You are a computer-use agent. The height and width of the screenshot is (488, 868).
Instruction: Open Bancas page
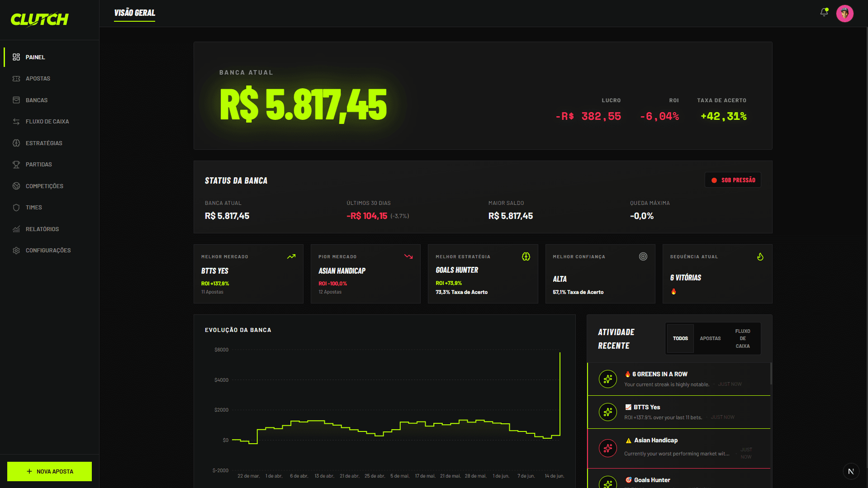click(x=49, y=100)
